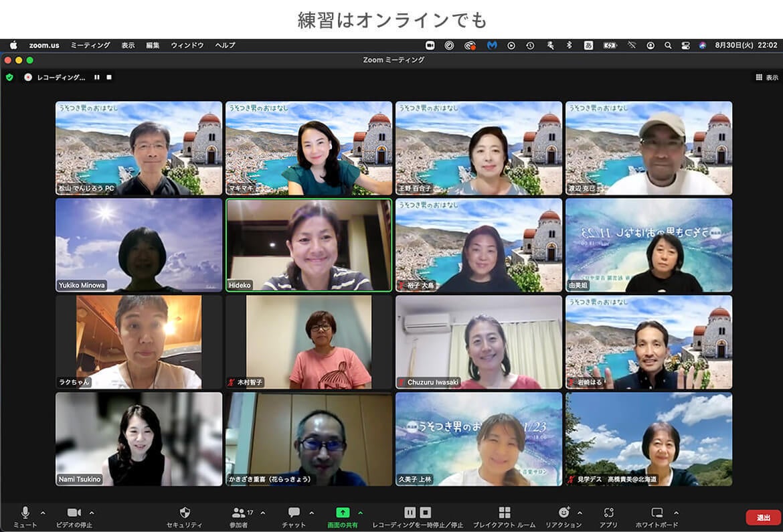The width and height of the screenshot is (783, 532).
Task: Click the red 退出 leave button
Action: click(763, 517)
